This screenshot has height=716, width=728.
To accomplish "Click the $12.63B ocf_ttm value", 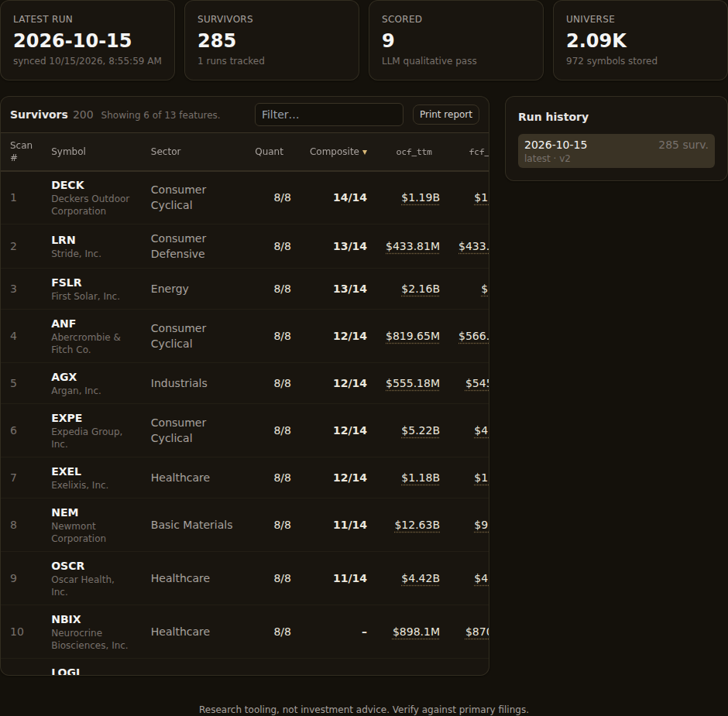I will coord(417,525).
